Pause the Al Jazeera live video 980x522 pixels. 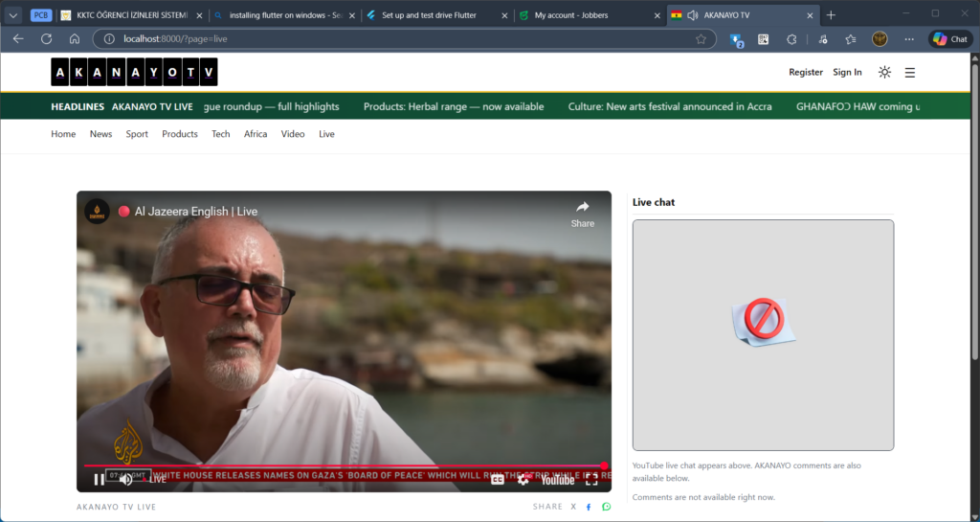tap(99, 480)
